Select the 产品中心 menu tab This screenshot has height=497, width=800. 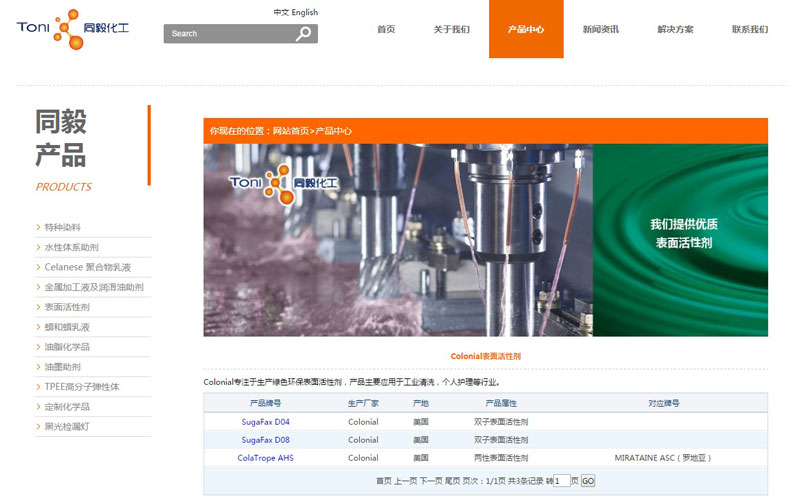point(526,29)
